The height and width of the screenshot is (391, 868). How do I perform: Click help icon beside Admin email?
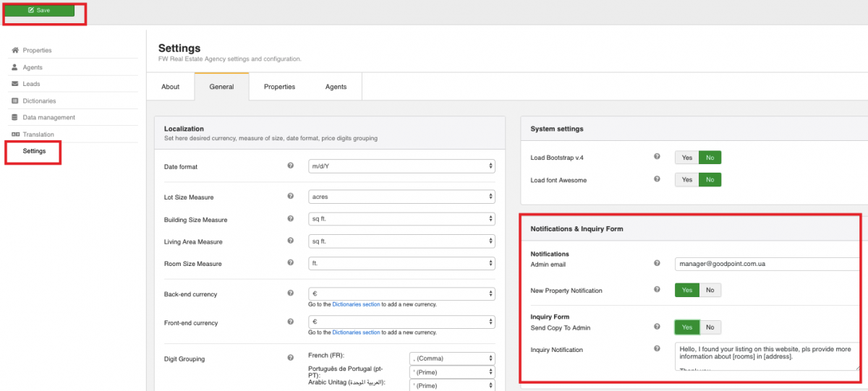pyautogui.click(x=657, y=264)
